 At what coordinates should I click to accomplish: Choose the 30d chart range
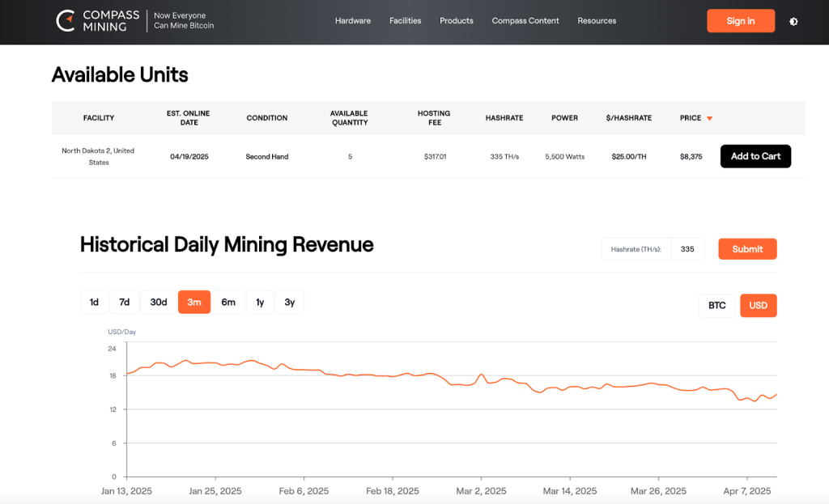point(159,303)
